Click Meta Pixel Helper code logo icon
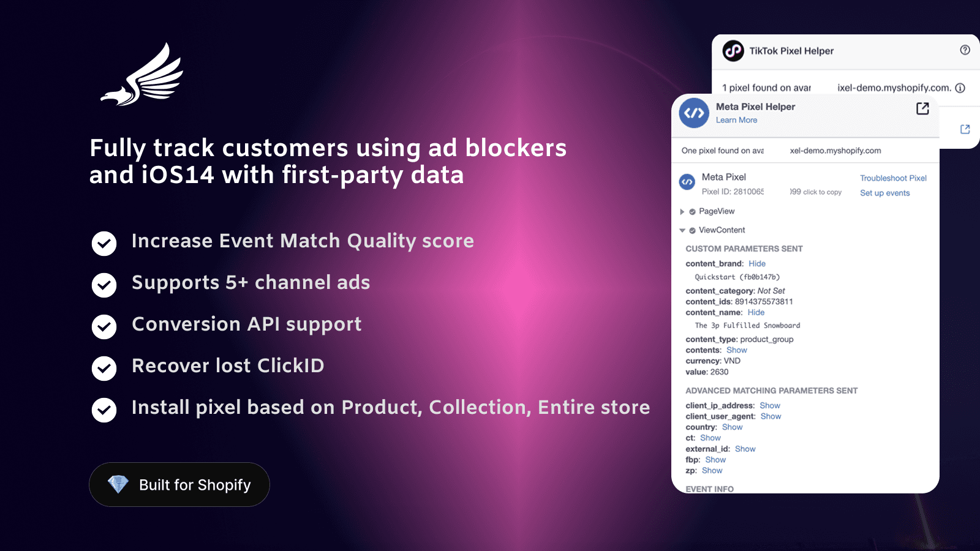This screenshot has height=551, width=980. point(694,113)
